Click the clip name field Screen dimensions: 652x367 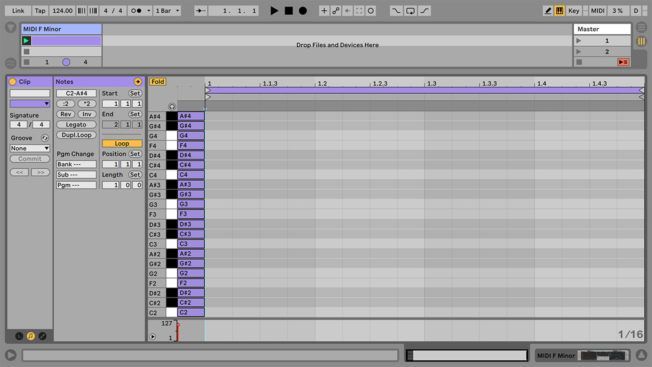pyautogui.click(x=30, y=93)
